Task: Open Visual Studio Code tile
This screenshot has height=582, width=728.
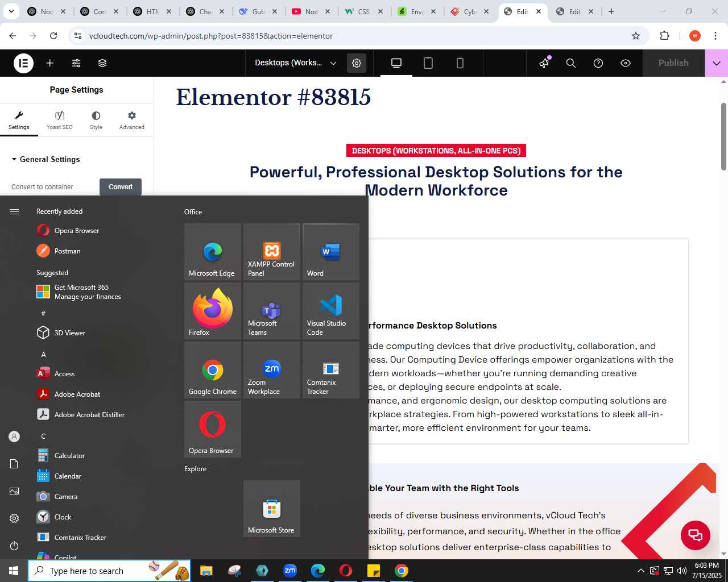Action: tap(331, 311)
